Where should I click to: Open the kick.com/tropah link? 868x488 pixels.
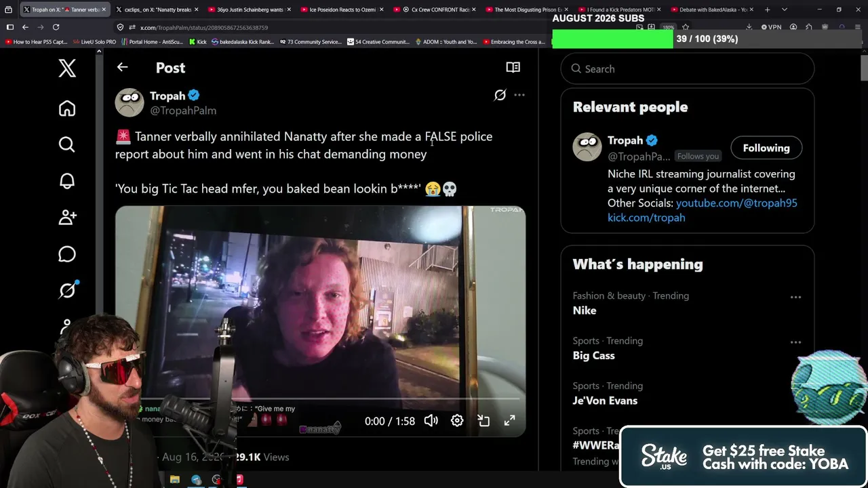(x=646, y=218)
